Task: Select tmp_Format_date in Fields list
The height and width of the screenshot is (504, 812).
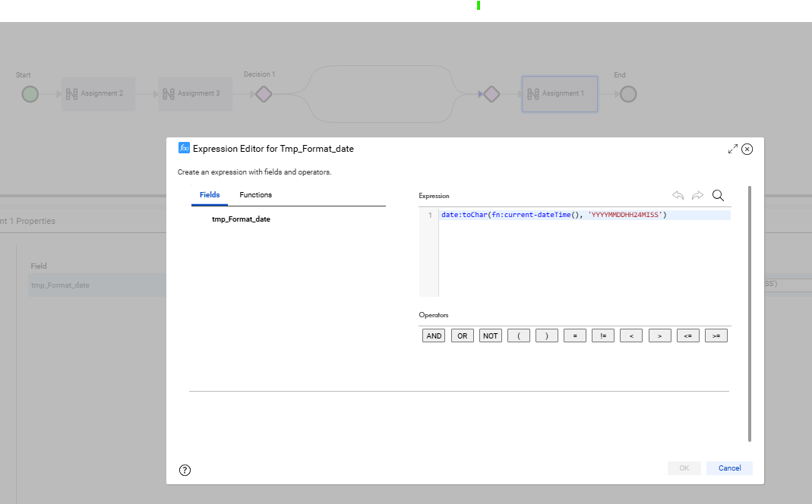Action: pyautogui.click(x=241, y=219)
